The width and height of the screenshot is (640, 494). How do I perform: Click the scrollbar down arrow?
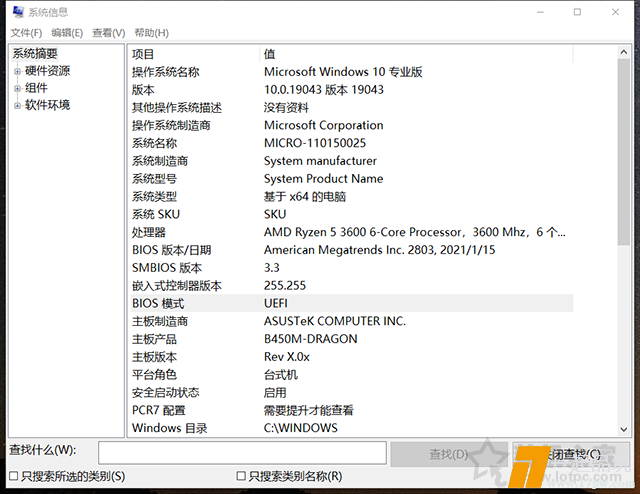coord(623,429)
